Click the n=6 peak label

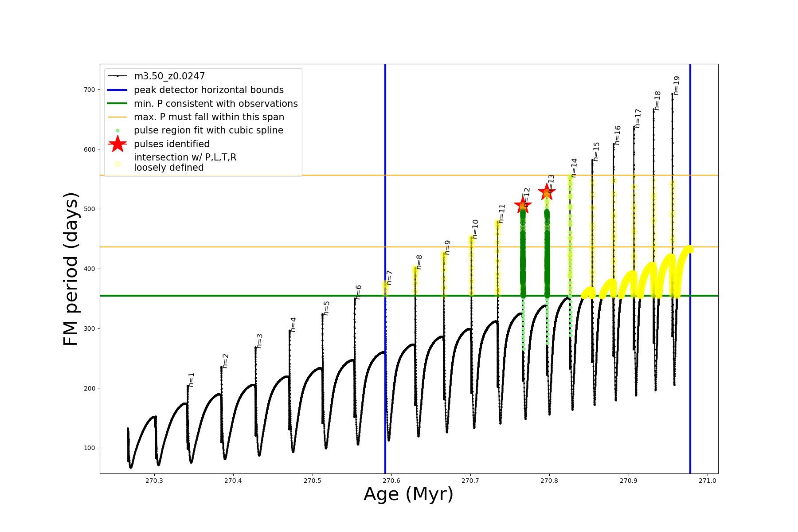(x=359, y=292)
